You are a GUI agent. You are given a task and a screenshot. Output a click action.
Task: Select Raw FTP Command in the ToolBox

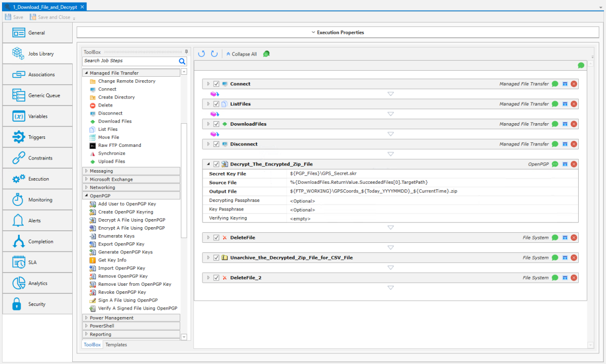click(120, 145)
